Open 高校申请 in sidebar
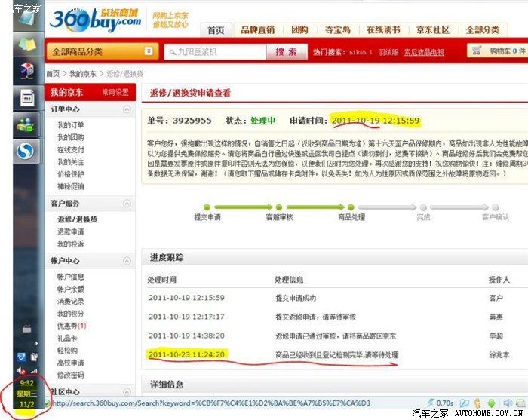 [71, 363]
